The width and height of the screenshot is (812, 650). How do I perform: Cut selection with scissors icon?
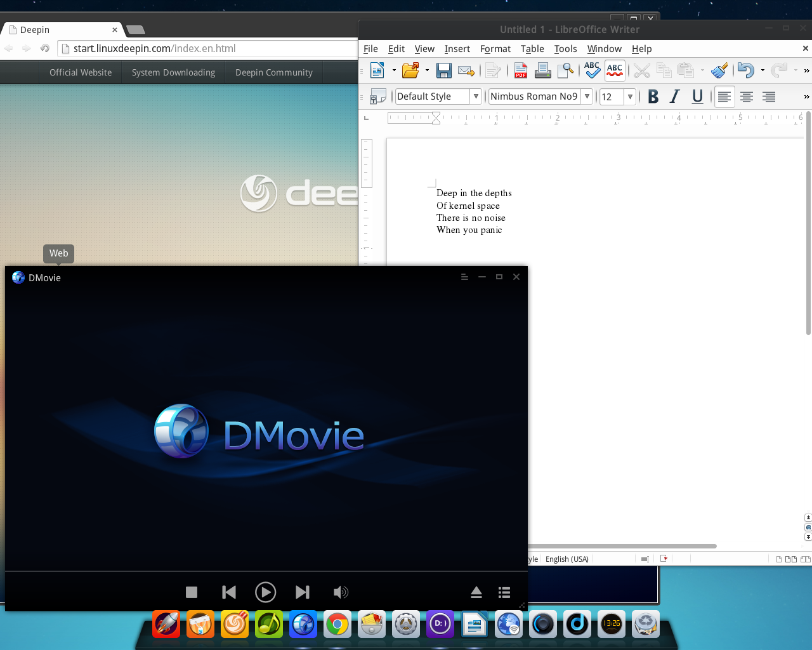(x=642, y=70)
